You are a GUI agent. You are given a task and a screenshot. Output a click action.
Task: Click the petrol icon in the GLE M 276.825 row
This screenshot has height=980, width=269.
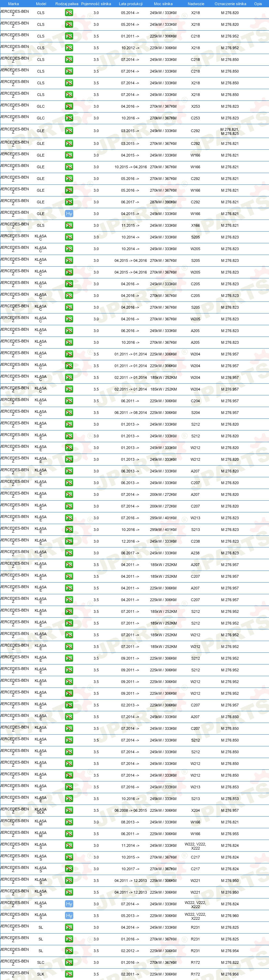tap(69, 131)
